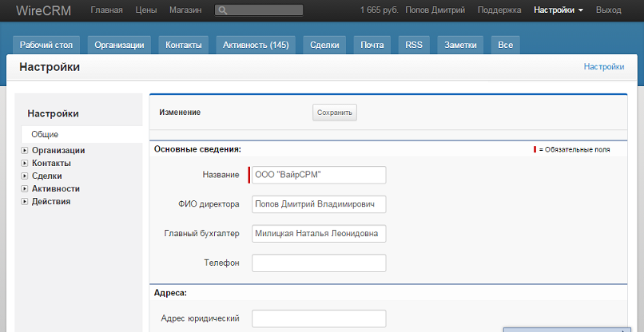This screenshot has width=644, height=332.
Task: Open the Активность (145) tab
Action: coord(256,45)
